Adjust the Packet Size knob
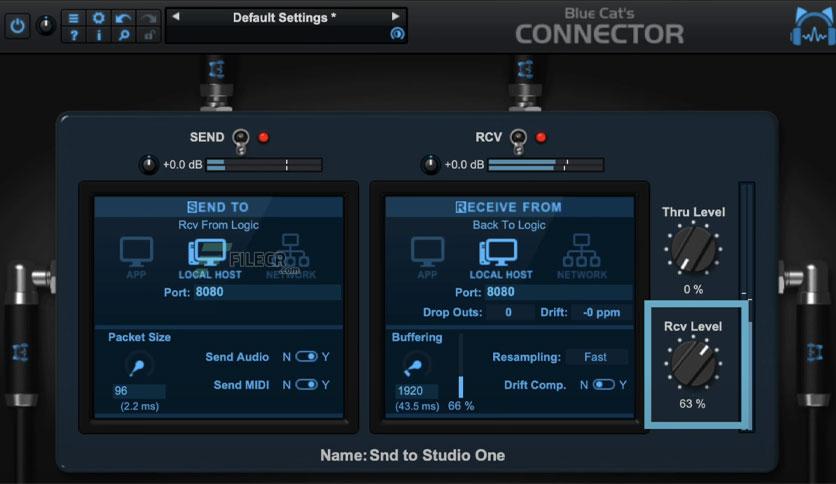Screen dimensions: 836x484 point(139,366)
